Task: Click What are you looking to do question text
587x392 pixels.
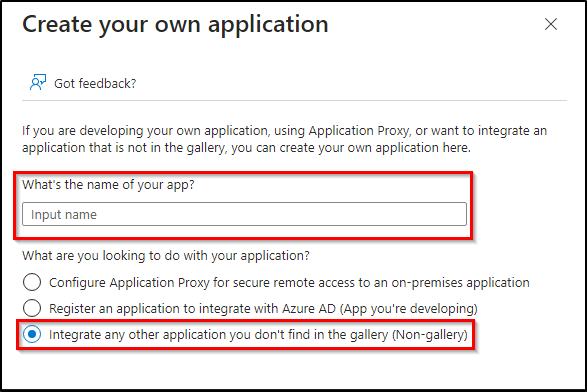Action: 166,256
